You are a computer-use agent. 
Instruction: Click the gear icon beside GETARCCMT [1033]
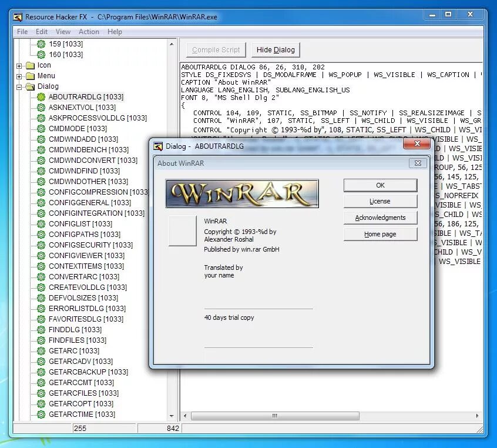tap(41, 383)
